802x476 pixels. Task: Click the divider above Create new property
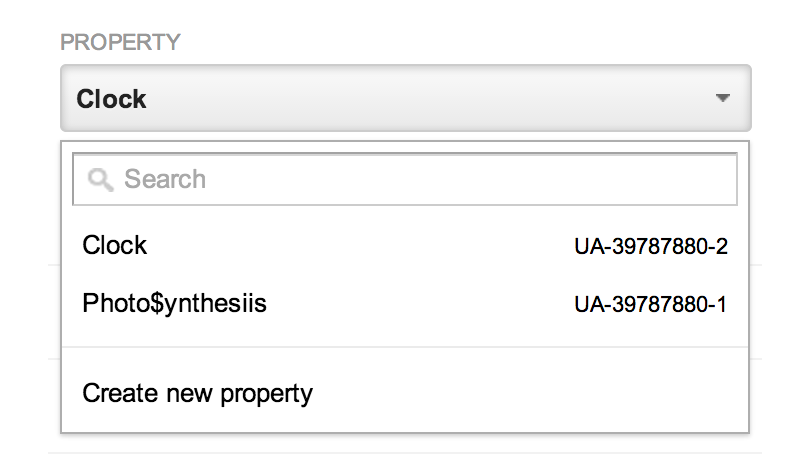click(x=405, y=347)
